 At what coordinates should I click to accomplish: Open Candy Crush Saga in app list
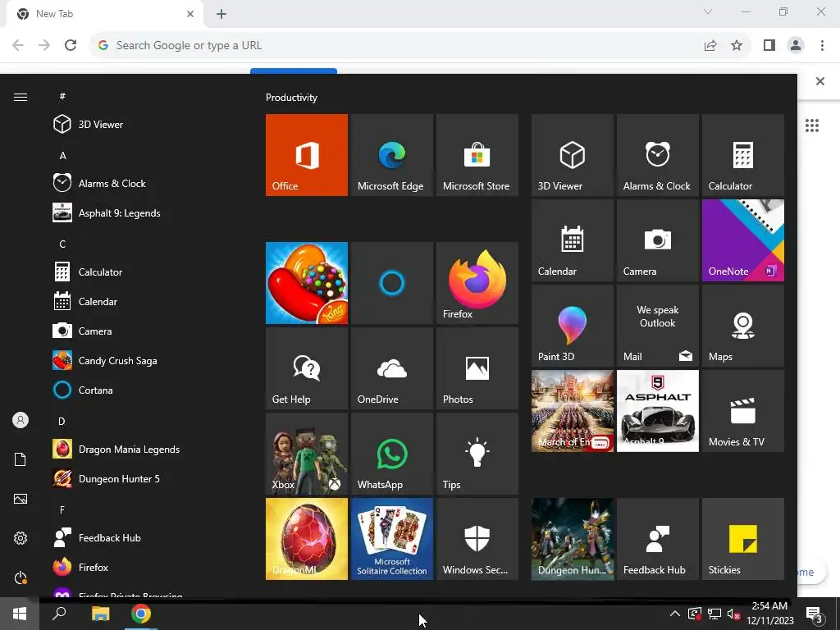(144, 361)
